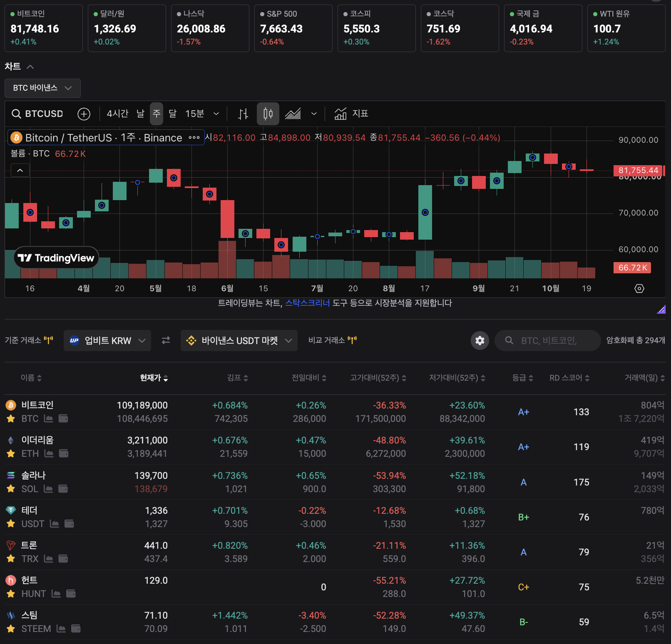This screenshot has width=671, height=644.
Task: Click the chart icon next to USDT
Action: 55,524
